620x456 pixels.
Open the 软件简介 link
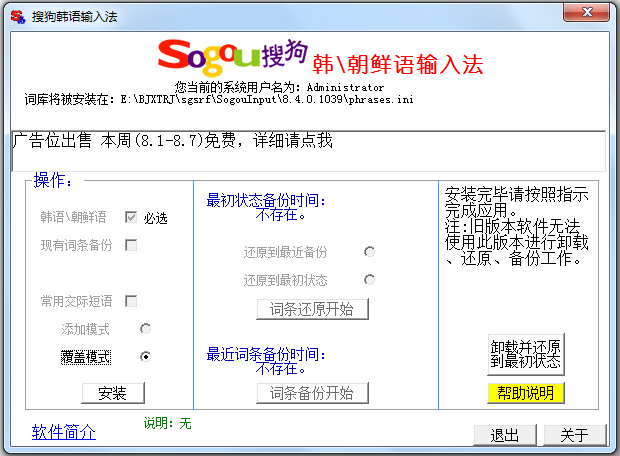point(64,432)
